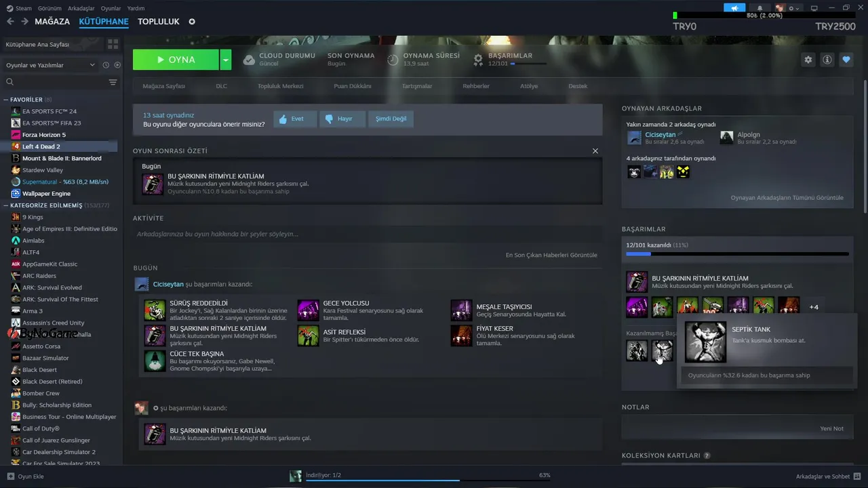This screenshot has width=868, height=488.
Task: Click the Sürüş Reddedildi achievement icon
Action: coord(155,310)
